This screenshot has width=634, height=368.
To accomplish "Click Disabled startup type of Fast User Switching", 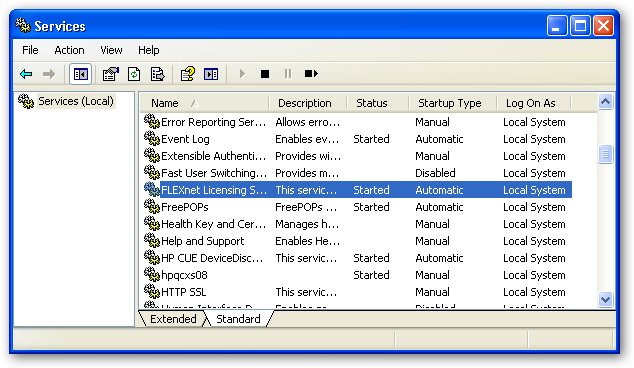I will [435, 173].
